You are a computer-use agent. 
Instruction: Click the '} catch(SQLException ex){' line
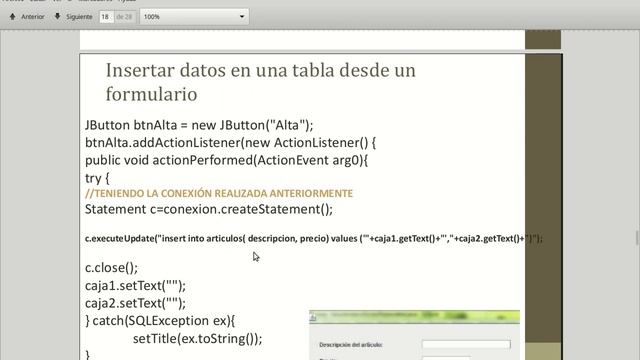click(160, 321)
